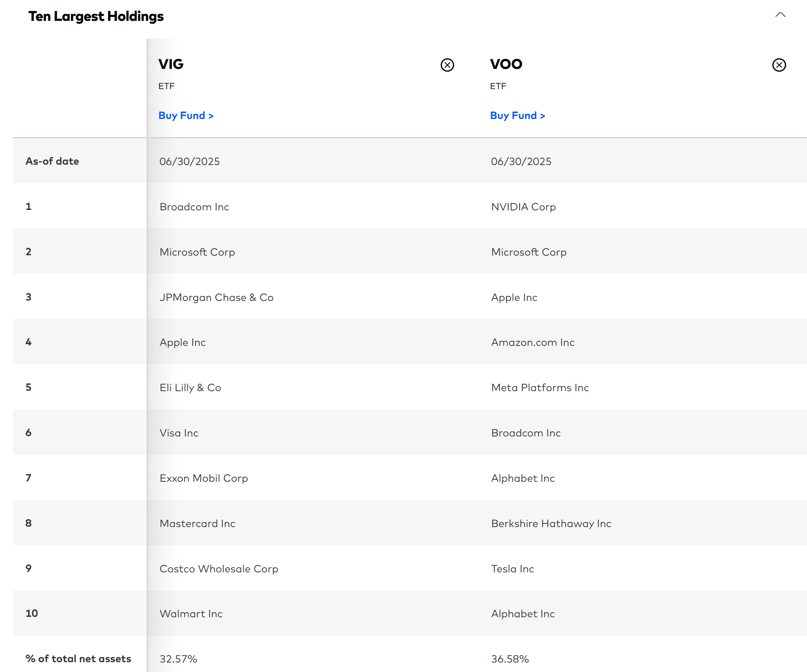The image size is (807, 672).
Task: Click the circled X next to VIG
Action: (447, 65)
